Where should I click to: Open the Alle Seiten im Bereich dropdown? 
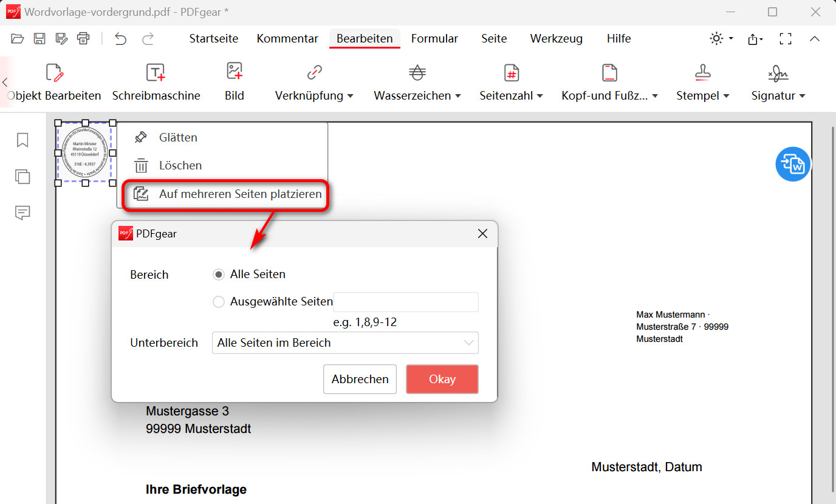tap(345, 342)
